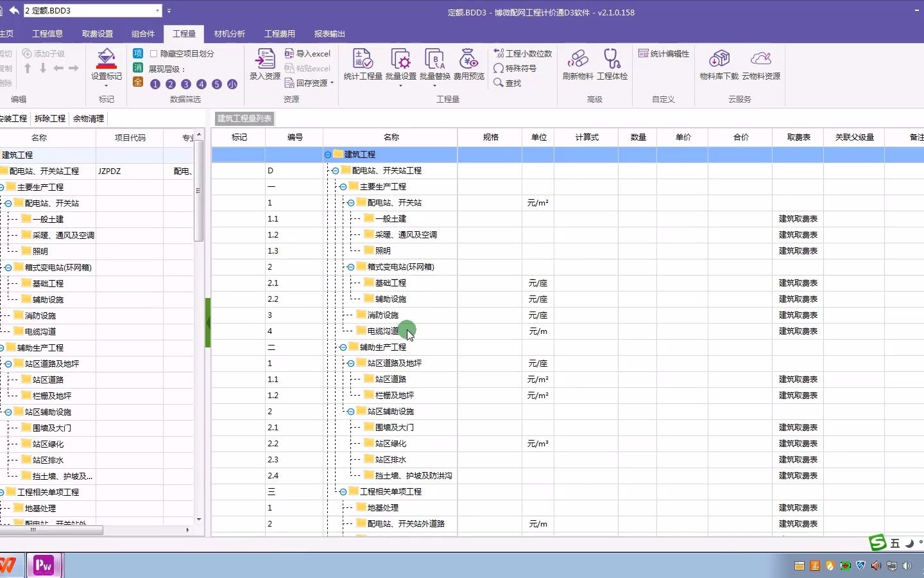Set 展现层级 to level 3
The height and width of the screenshot is (578, 924).
coord(186,83)
